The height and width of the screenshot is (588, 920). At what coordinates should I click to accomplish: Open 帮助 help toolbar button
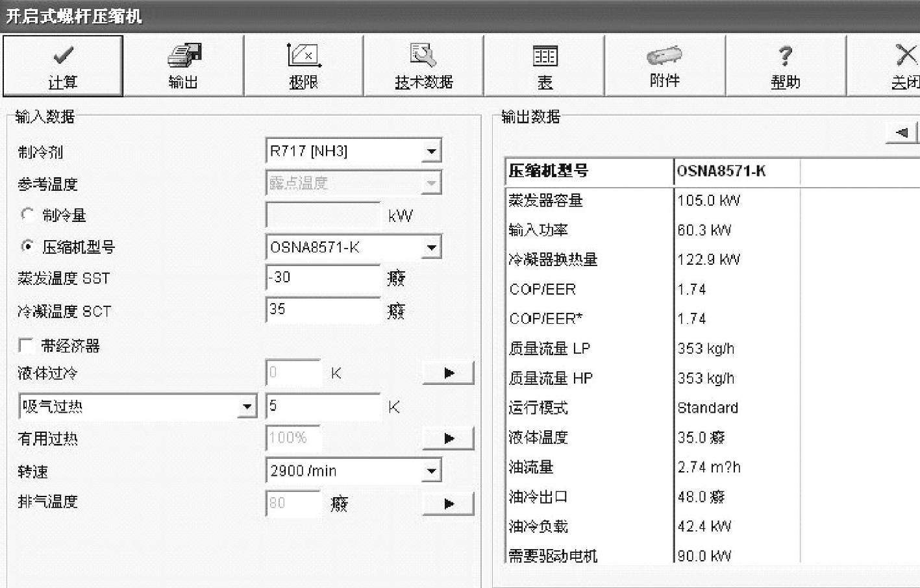pyautogui.click(x=786, y=66)
